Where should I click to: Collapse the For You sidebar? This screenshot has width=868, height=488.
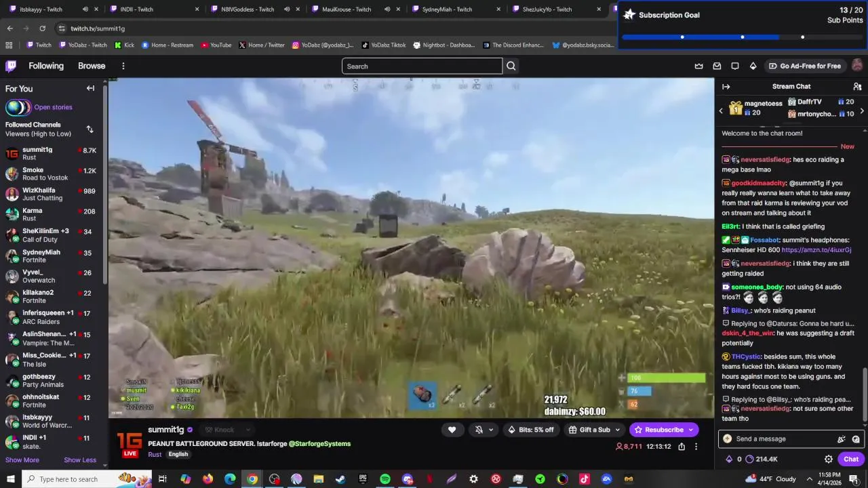pyautogui.click(x=90, y=88)
